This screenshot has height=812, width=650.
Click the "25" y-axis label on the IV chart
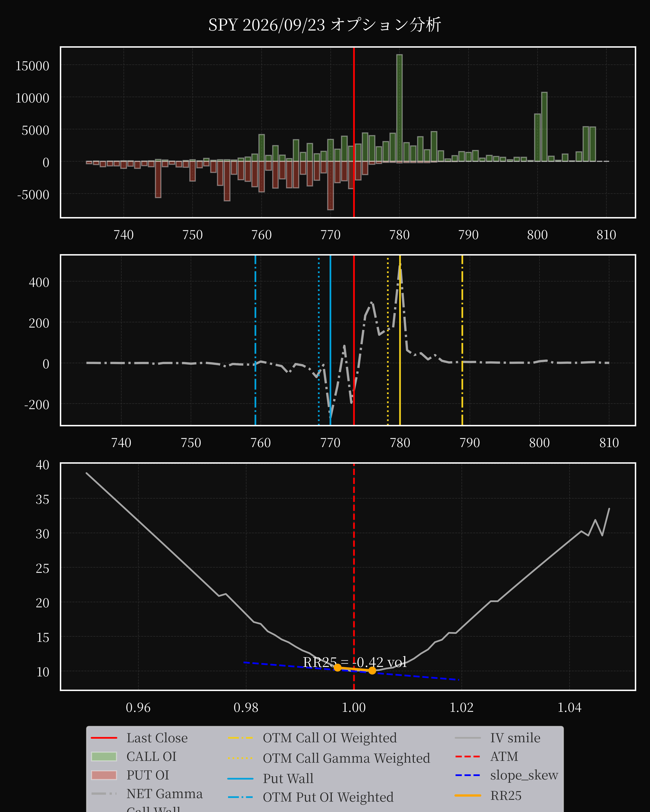coord(43,568)
